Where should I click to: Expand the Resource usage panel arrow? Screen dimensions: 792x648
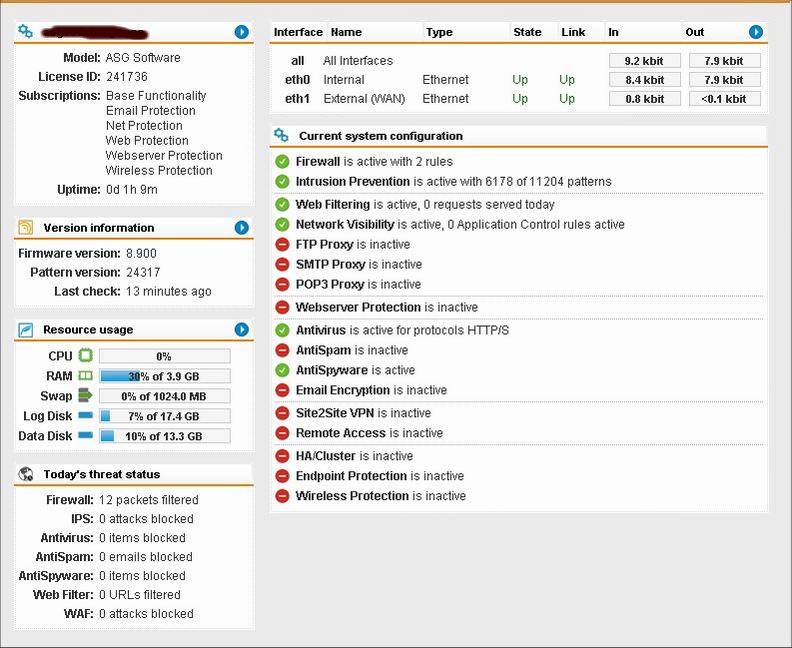[241, 330]
